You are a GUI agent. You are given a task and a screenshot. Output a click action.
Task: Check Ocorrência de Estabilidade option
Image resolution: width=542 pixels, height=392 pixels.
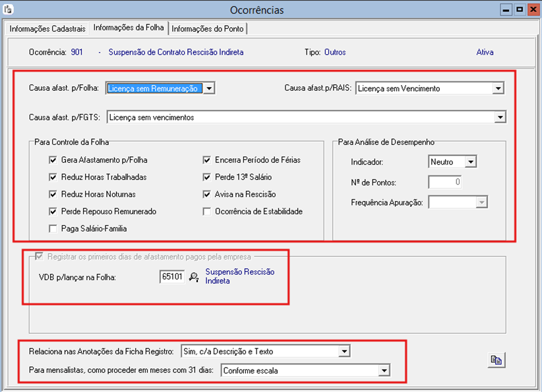[208, 211]
